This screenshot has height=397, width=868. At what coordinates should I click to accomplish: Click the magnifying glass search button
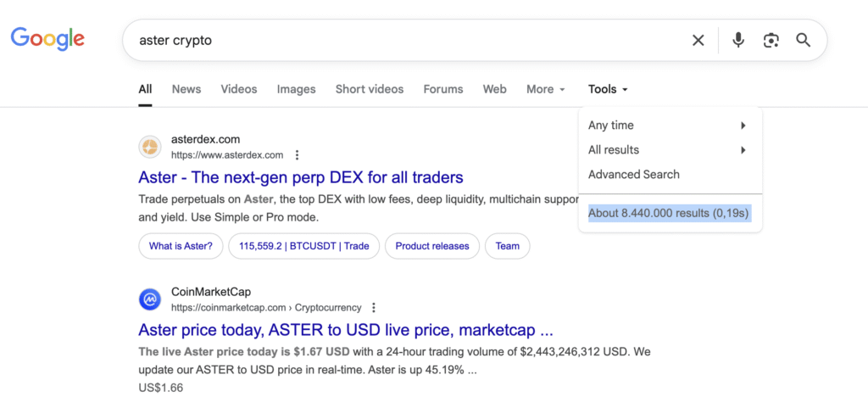(x=803, y=41)
